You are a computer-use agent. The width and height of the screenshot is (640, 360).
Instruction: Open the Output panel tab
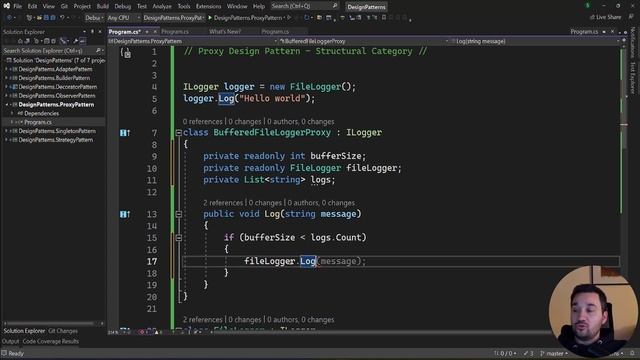click(10, 341)
